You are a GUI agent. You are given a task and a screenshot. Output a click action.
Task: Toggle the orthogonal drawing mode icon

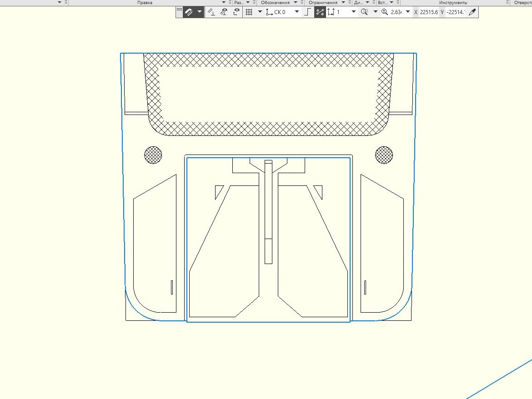[308, 12]
